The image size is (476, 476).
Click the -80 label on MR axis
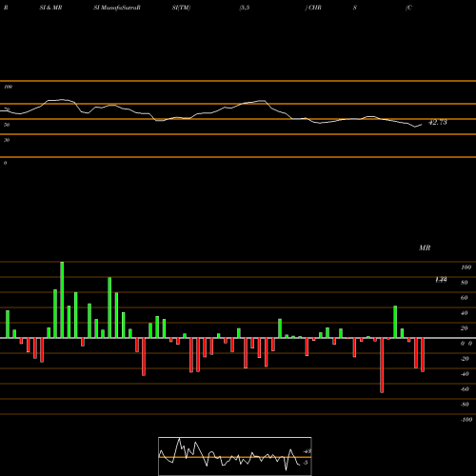tap(465, 405)
